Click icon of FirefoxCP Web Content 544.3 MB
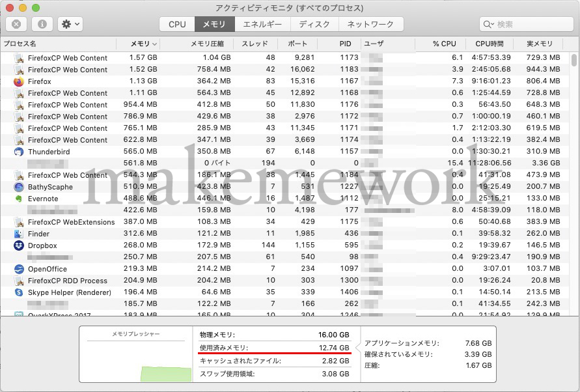Viewport: 580px width, 392px height. pos(19,175)
